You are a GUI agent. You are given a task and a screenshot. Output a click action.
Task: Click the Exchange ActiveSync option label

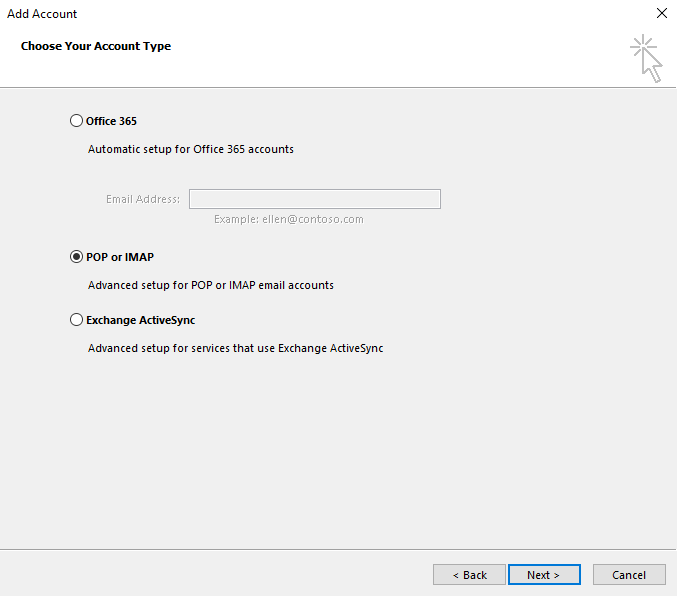[x=141, y=320]
